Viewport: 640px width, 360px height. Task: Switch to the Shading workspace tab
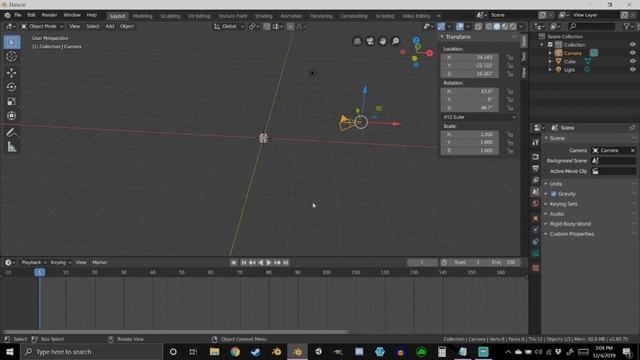click(264, 16)
